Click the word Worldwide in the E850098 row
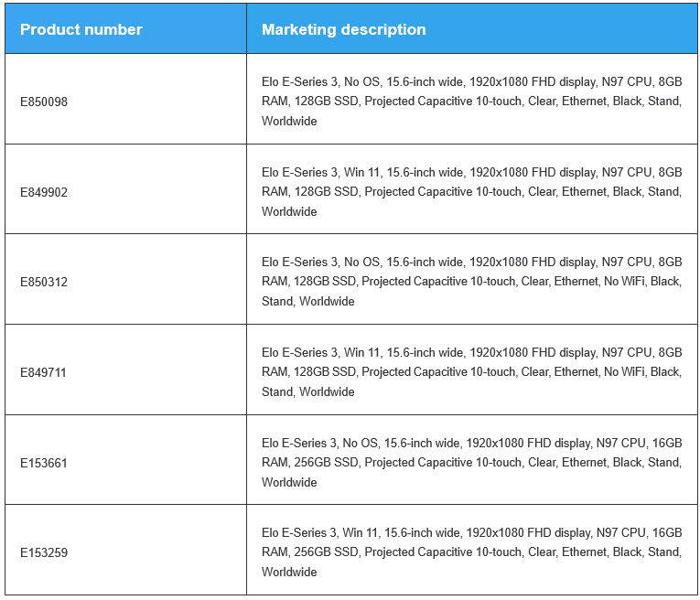The image size is (700, 600). [x=289, y=121]
